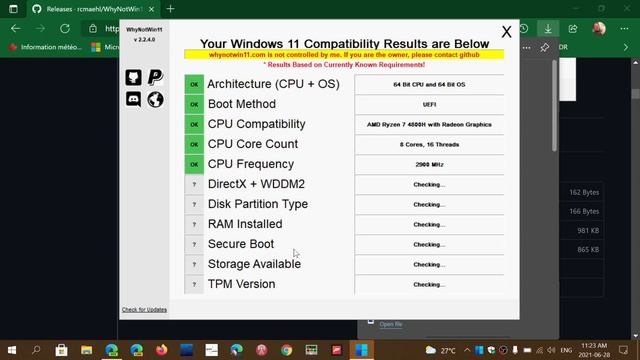Open downloads panel more options
This screenshot has width=640, height=360.
(x=527, y=48)
